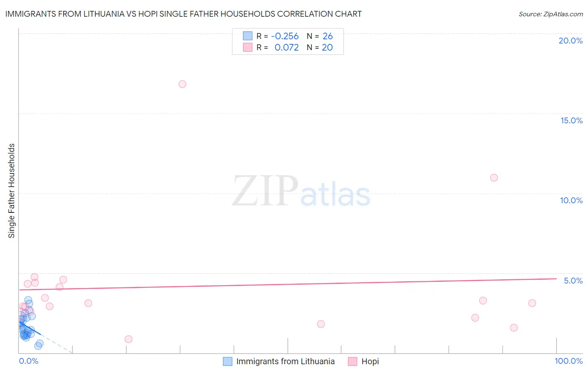The image size is (588, 373).
Task: Click the blue Immigrants from Lithuania legend swatch
Action: 228,361
